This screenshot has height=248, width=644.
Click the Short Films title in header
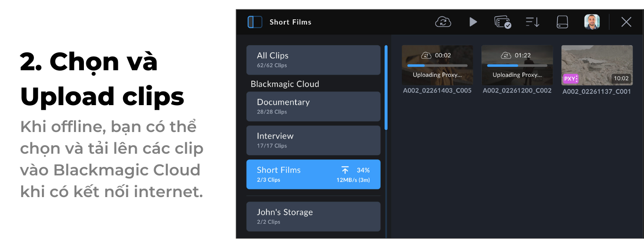click(x=290, y=22)
